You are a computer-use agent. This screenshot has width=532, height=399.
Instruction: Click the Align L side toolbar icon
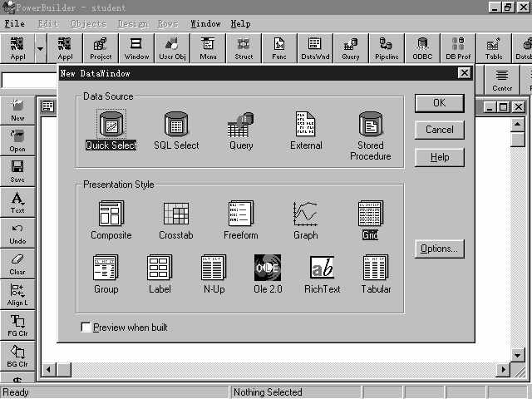pyautogui.click(x=17, y=295)
